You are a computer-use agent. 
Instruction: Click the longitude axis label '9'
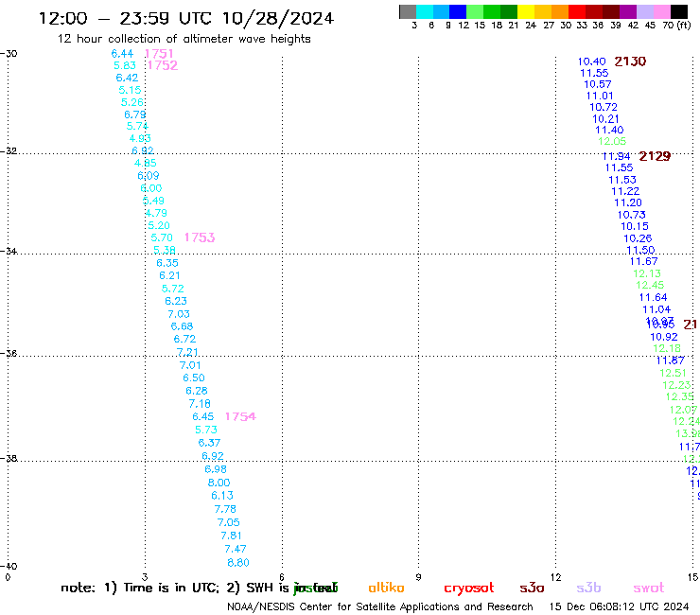[418, 577]
